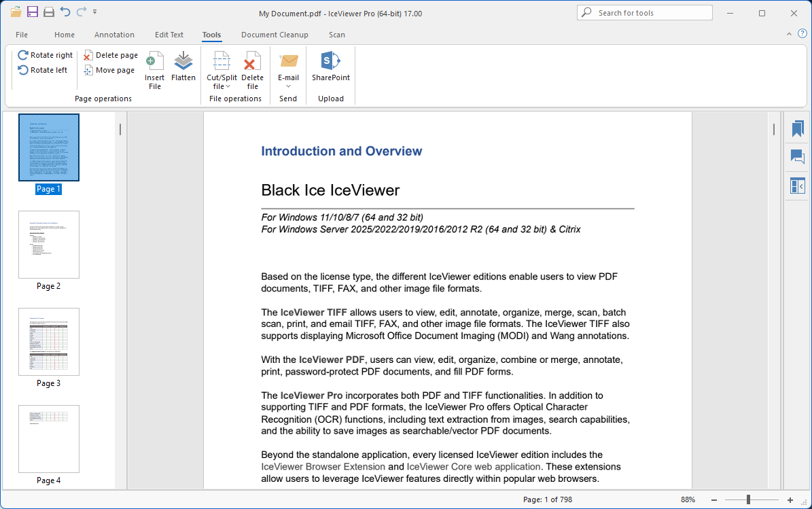The height and width of the screenshot is (509, 812).
Task: Upload to SharePoint
Action: pyautogui.click(x=331, y=67)
